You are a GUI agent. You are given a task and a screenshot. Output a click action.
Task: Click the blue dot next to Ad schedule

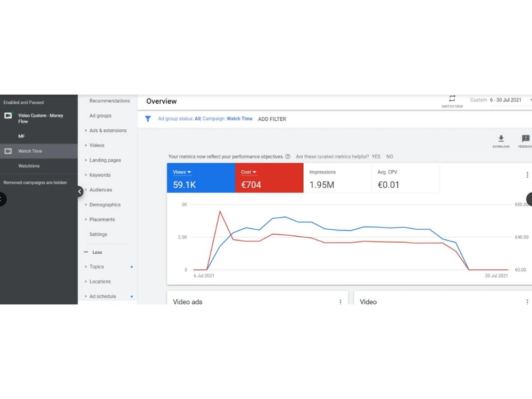(x=131, y=296)
